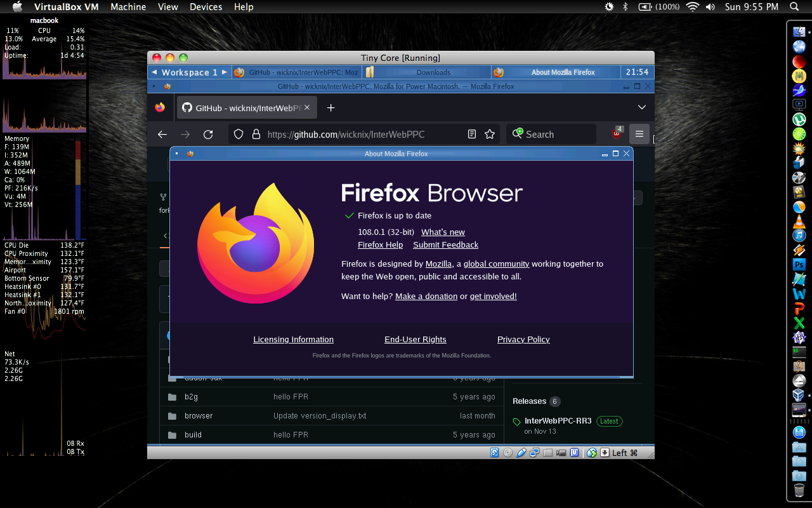Viewport: 812px width, 508px height.
Task: Open the get involved! link
Action: [493, 297]
